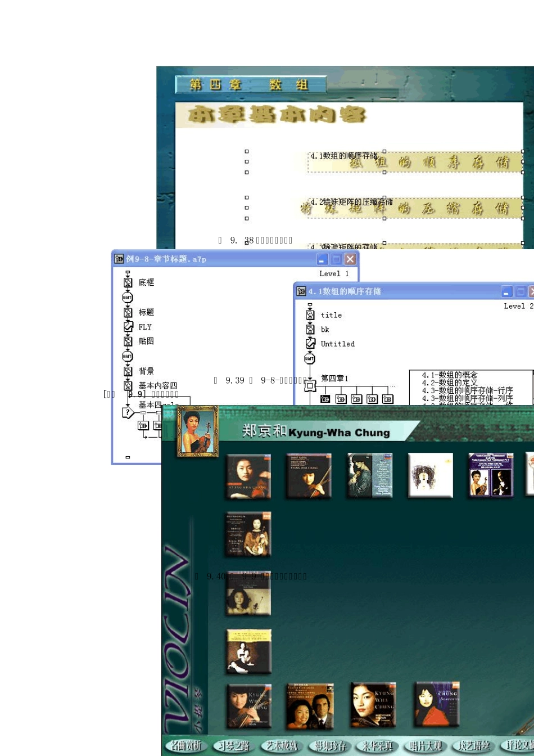Open the Beethoven album cover thumbnail

(x=248, y=534)
